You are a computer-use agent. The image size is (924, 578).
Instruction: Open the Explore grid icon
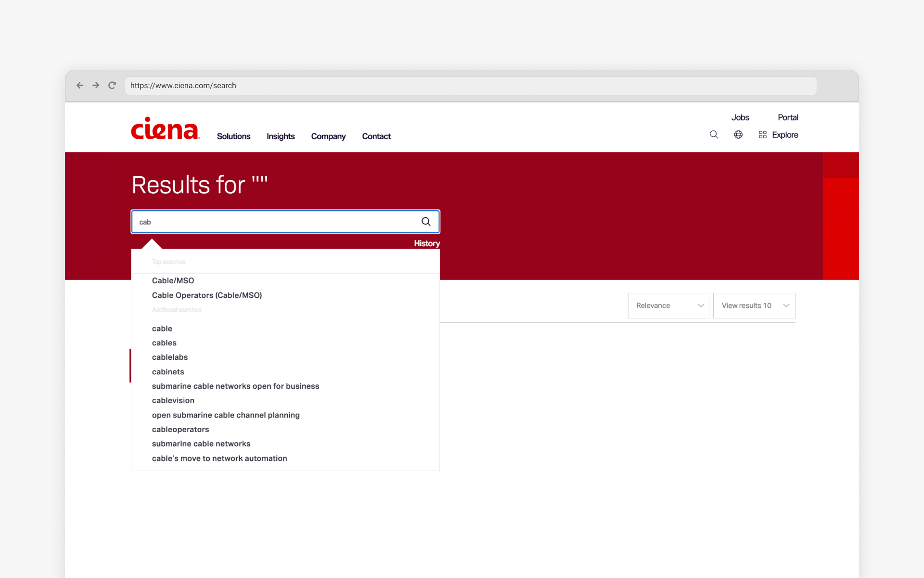point(762,134)
